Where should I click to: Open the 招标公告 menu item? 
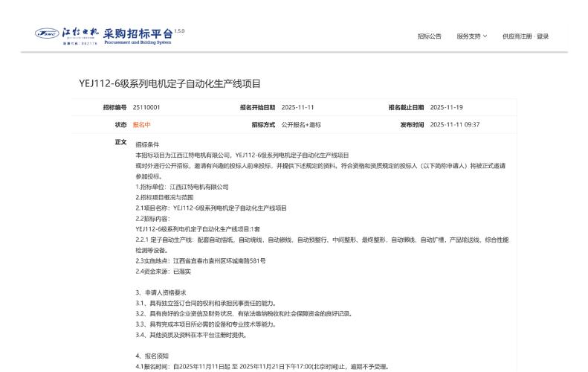pos(430,36)
